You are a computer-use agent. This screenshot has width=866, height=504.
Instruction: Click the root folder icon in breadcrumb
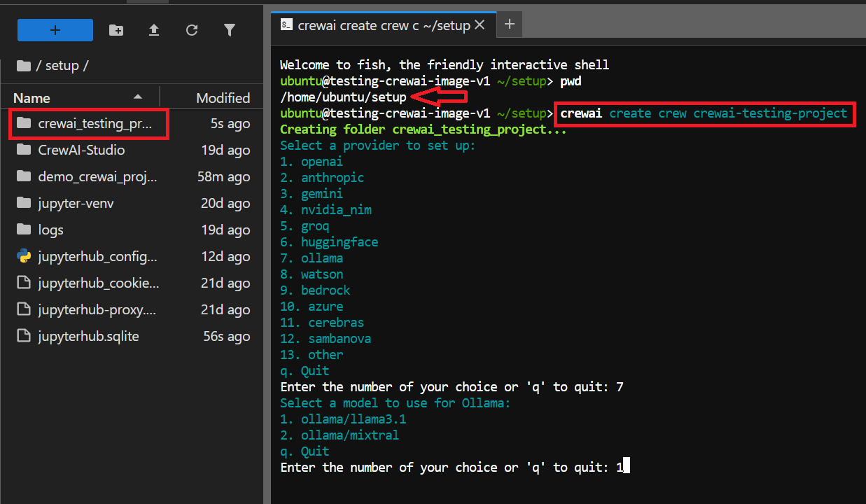point(24,66)
